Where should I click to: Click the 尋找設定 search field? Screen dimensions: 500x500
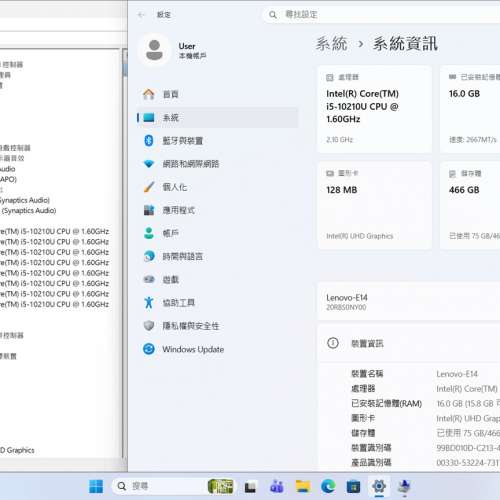point(382,15)
